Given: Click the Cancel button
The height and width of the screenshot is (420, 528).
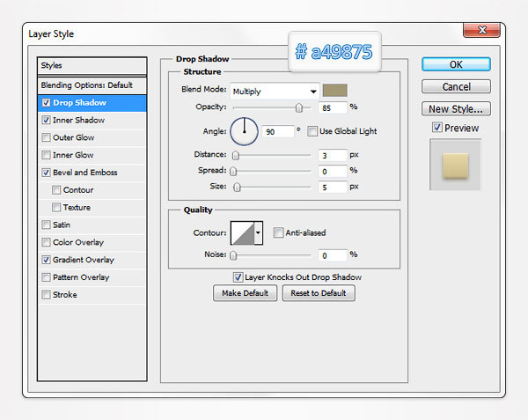Looking at the screenshot, I should (x=456, y=86).
